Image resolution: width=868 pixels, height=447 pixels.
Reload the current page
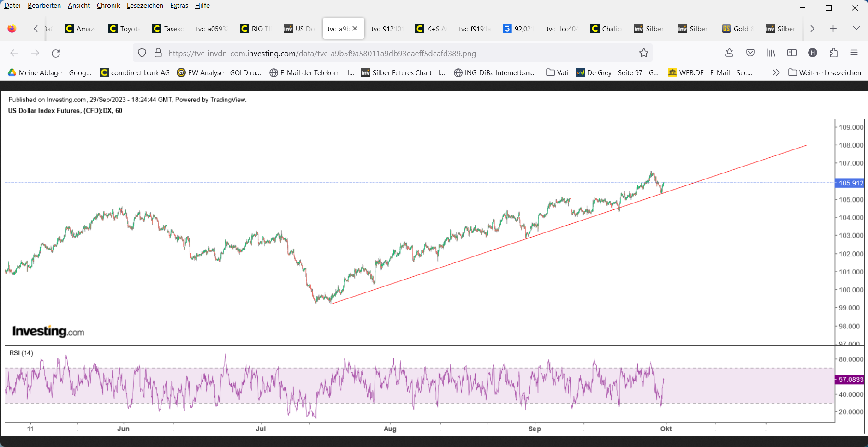56,53
